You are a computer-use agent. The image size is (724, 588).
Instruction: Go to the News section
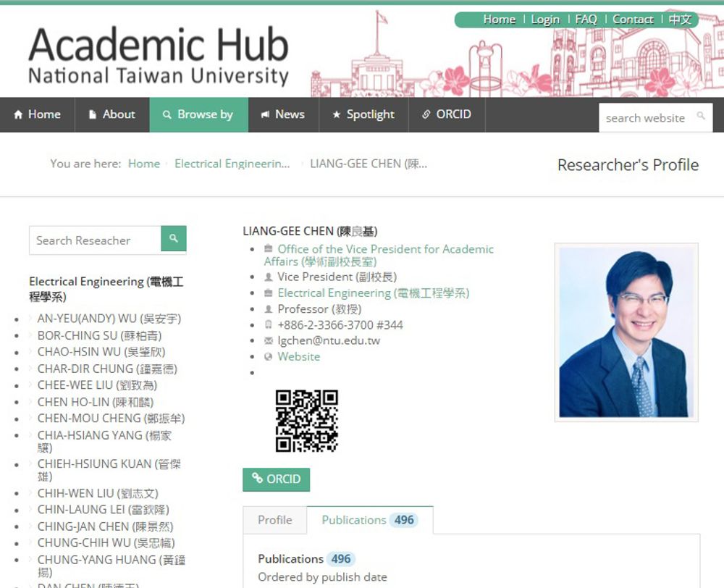[284, 114]
